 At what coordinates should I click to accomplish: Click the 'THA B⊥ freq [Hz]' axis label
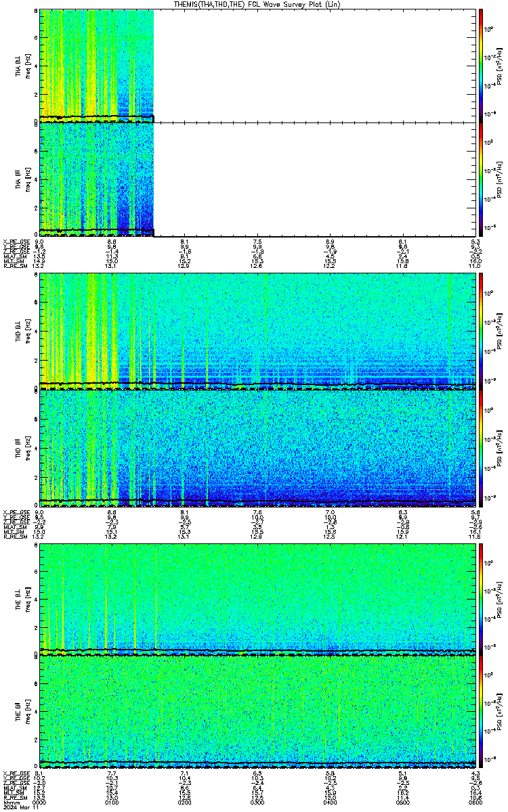click(22, 66)
